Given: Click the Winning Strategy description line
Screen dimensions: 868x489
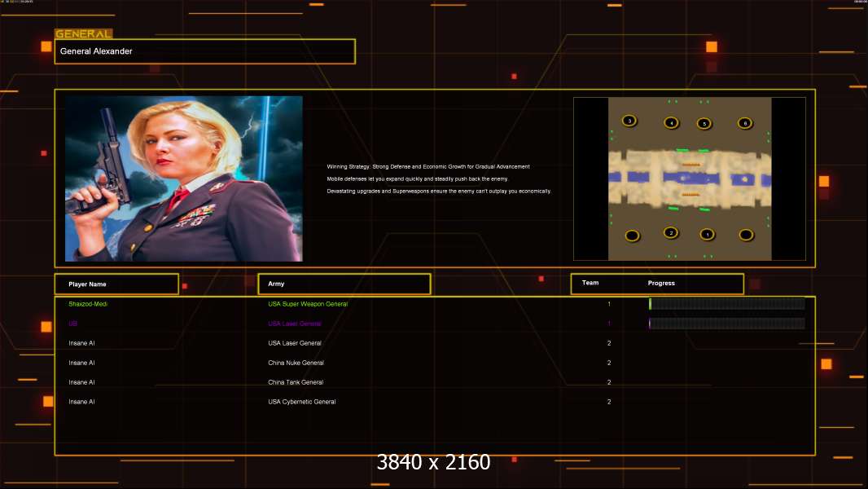Looking at the screenshot, I should click(428, 167).
